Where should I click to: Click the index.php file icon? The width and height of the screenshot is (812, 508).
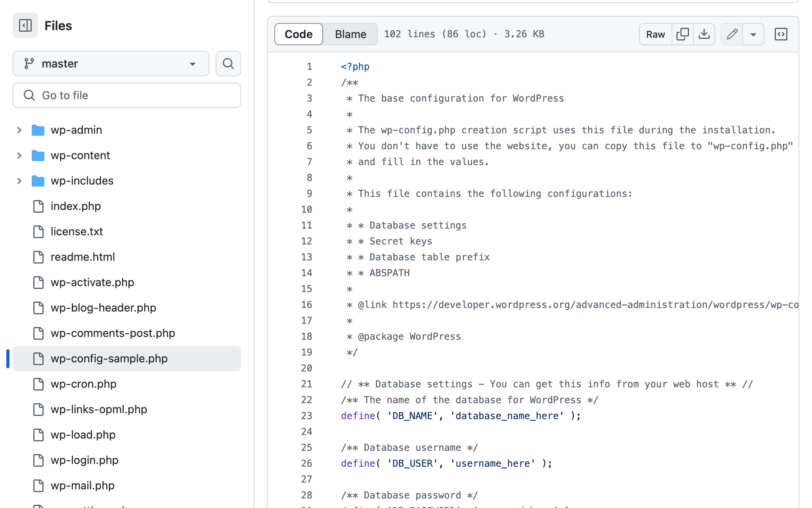pyautogui.click(x=38, y=206)
